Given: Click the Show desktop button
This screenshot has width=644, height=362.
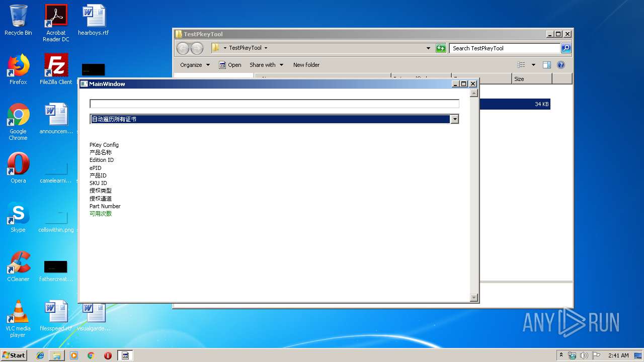Looking at the screenshot, I should click(x=638, y=355).
